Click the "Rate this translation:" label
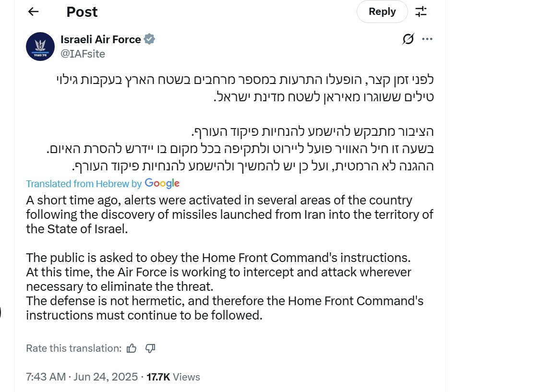 [x=73, y=348]
